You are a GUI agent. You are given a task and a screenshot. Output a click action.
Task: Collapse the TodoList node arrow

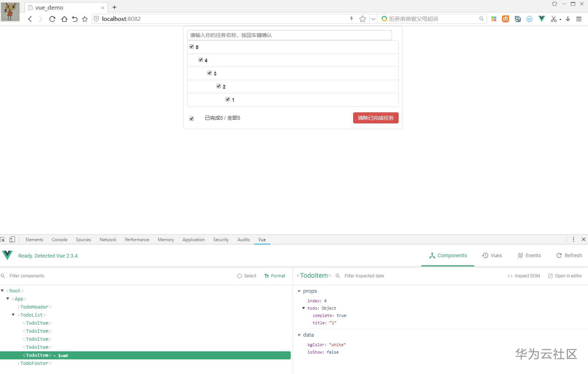13,315
